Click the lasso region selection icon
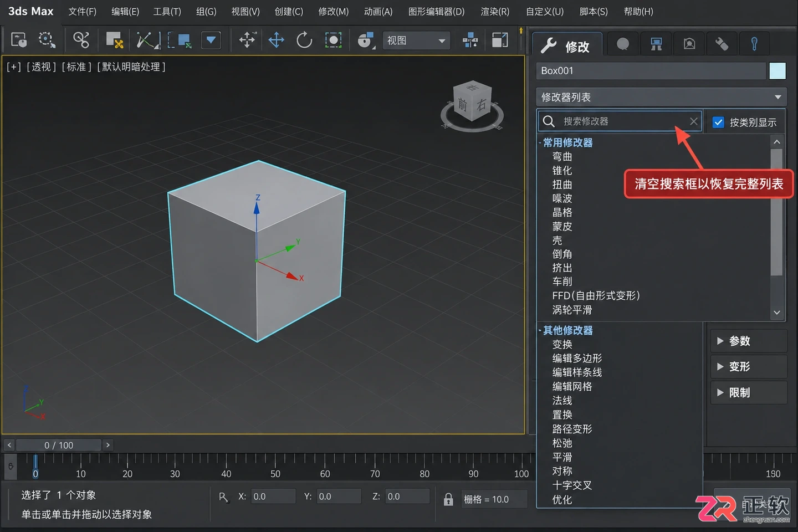This screenshot has width=798, height=532. pos(47,40)
